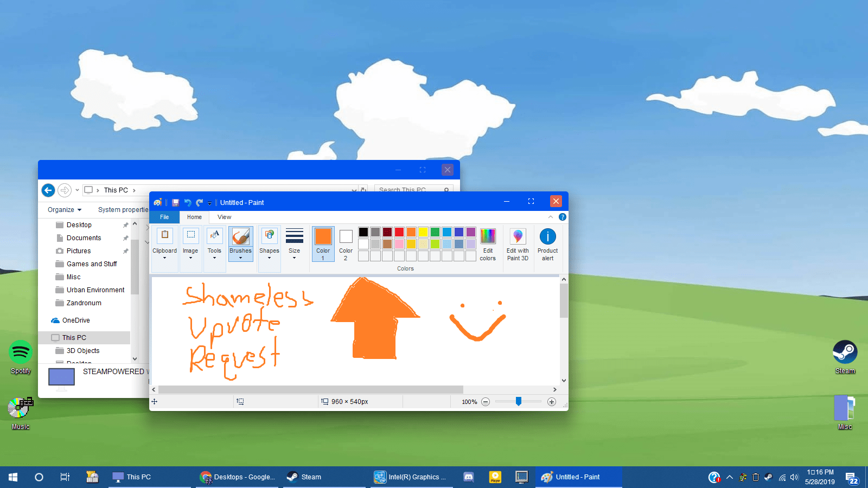The height and width of the screenshot is (488, 868).
Task: Click the Cortana circle on the taskbar
Action: pyautogui.click(x=39, y=477)
